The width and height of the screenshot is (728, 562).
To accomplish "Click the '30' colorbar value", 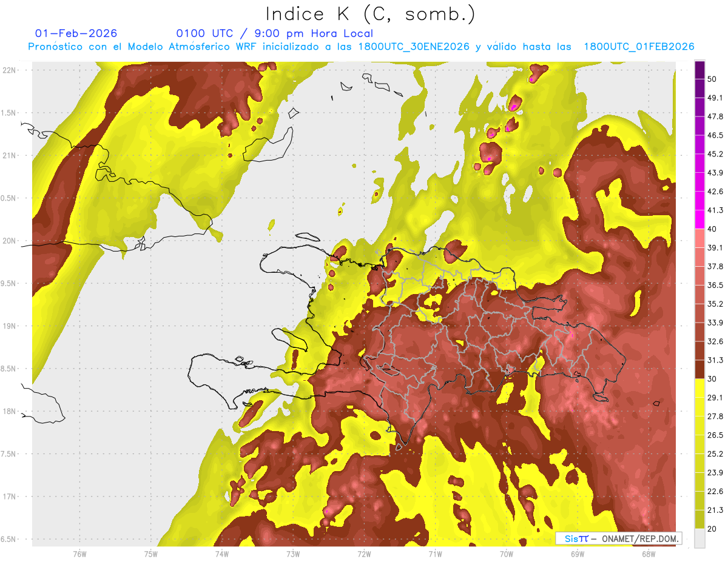I will coord(712,379).
